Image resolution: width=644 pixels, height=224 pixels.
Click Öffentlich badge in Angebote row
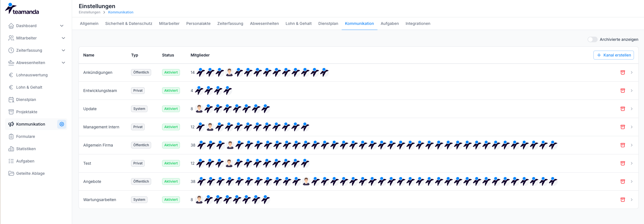point(141,181)
